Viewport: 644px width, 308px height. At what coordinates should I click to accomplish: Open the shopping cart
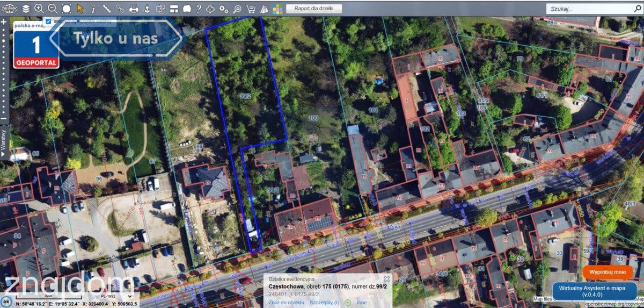pos(251,8)
